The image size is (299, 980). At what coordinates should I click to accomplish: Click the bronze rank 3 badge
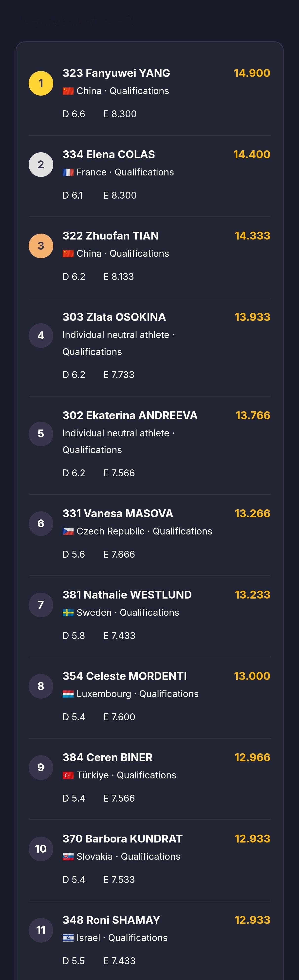[x=41, y=246]
